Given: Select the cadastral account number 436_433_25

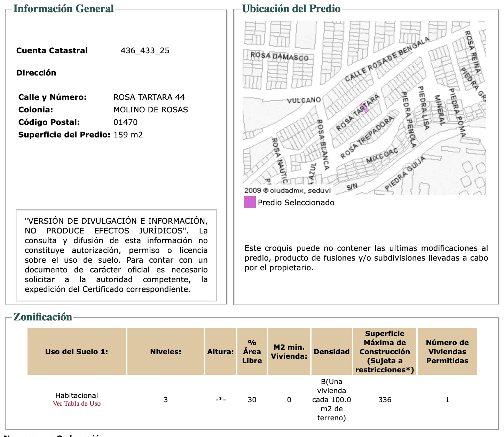Looking at the screenshot, I should coord(145,51).
